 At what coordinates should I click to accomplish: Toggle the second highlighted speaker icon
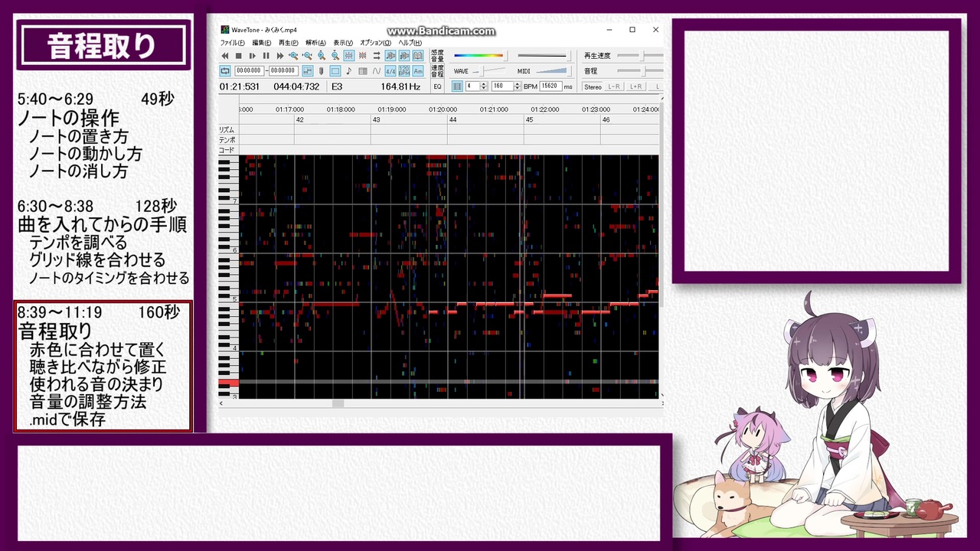[404, 56]
